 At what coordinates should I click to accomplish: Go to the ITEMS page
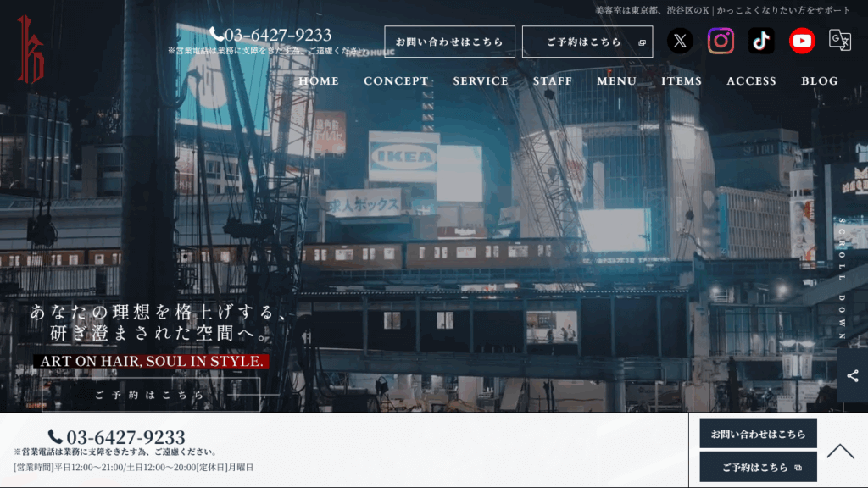pos(682,81)
